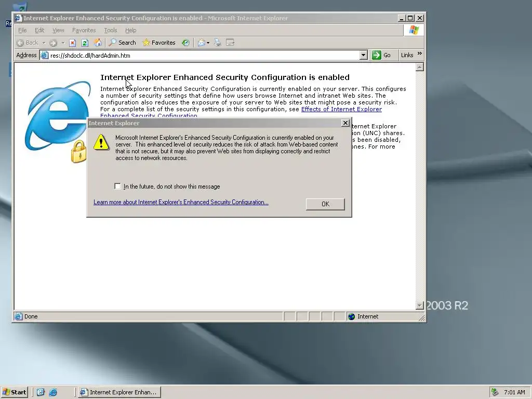The image size is (532, 399).
Task: Open the Back history dropdown arrow
Action: pos(44,43)
